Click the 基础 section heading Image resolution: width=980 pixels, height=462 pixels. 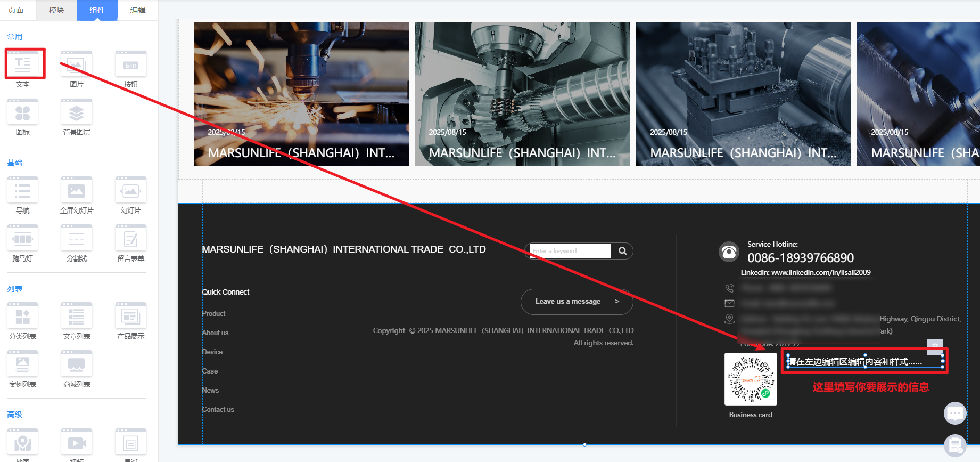(x=15, y=163)
